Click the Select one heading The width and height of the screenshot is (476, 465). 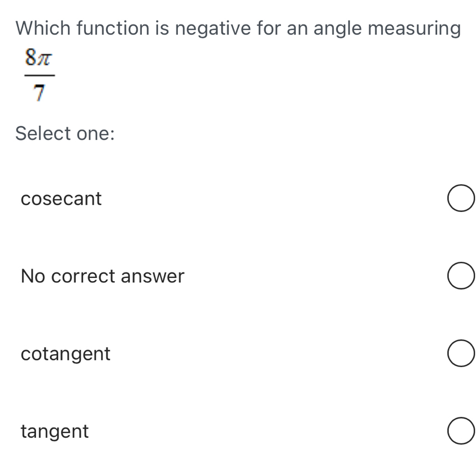coord(64,133)
